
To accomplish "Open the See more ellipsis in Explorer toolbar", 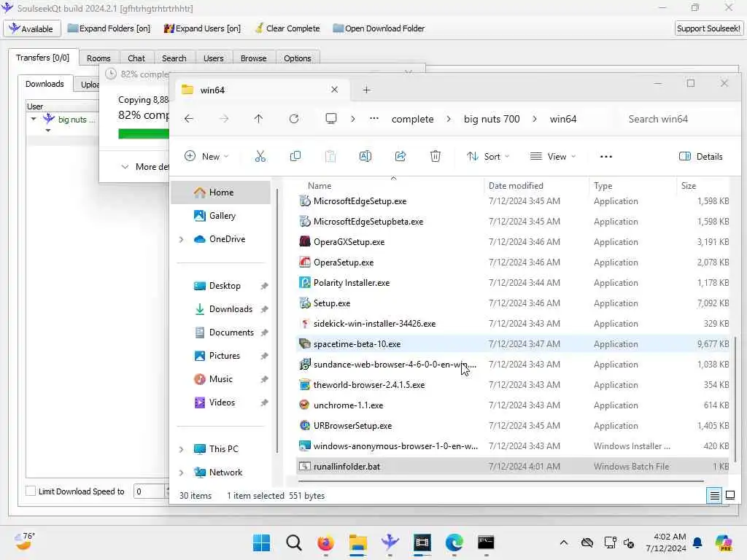I will point(606,156).
